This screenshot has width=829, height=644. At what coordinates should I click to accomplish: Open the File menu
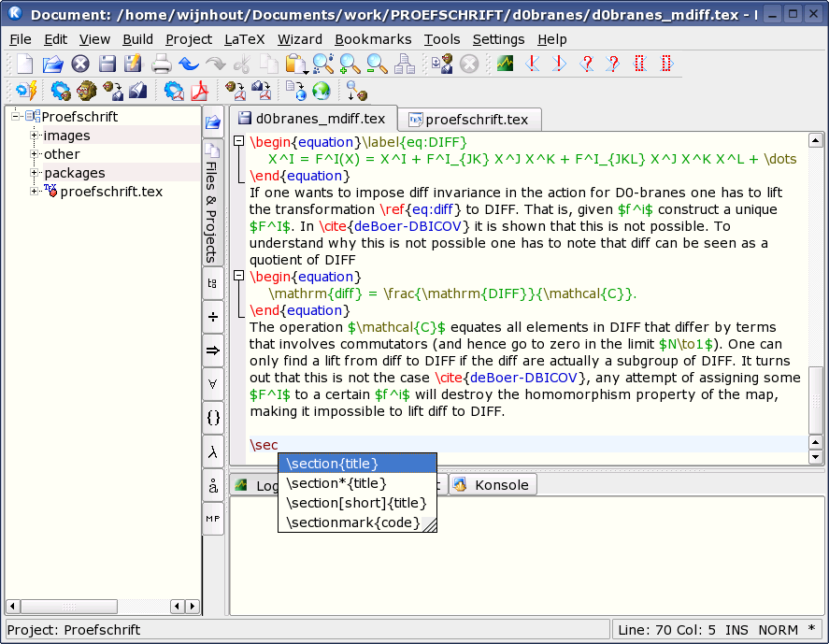pyautogui.click(x=20, y=39)
